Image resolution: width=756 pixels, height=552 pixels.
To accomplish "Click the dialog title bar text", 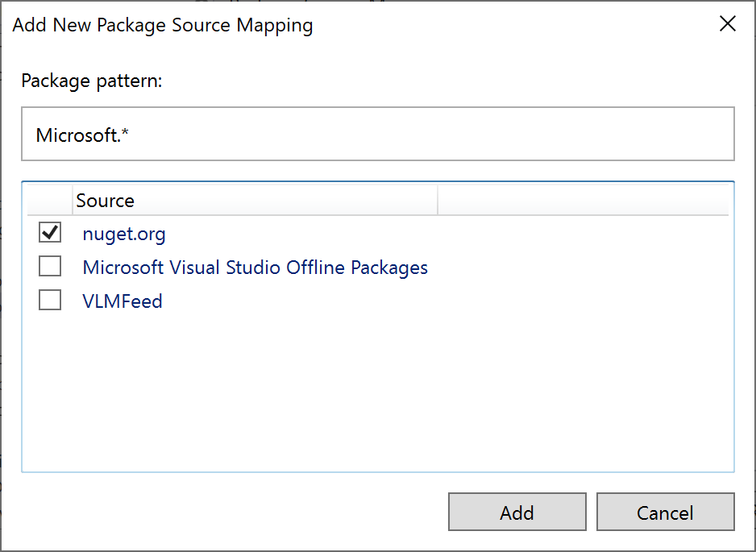I will 163,25.
